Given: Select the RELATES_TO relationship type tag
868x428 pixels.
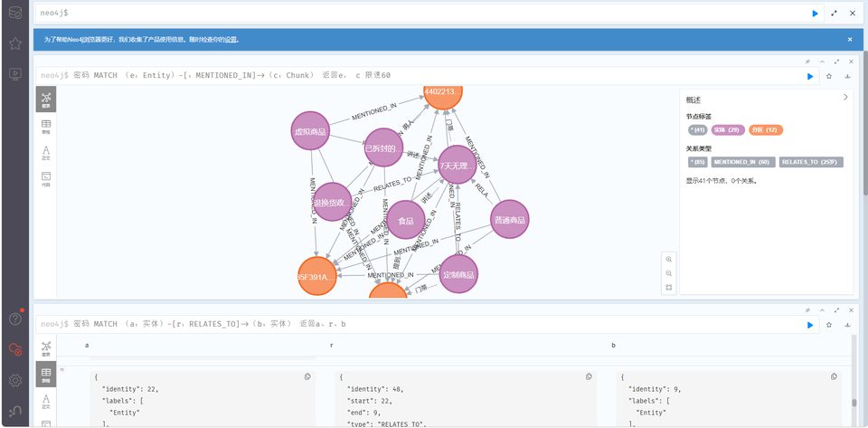Looking at the screenshot, I should click(811, 162).
